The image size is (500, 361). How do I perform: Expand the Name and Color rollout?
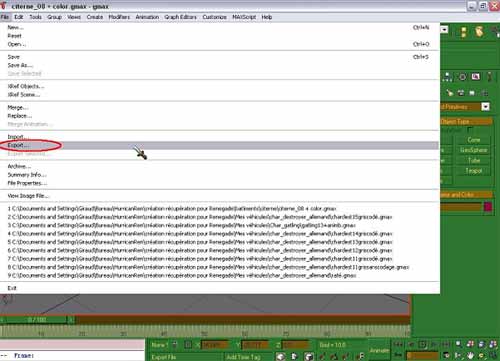coord(466,194)
